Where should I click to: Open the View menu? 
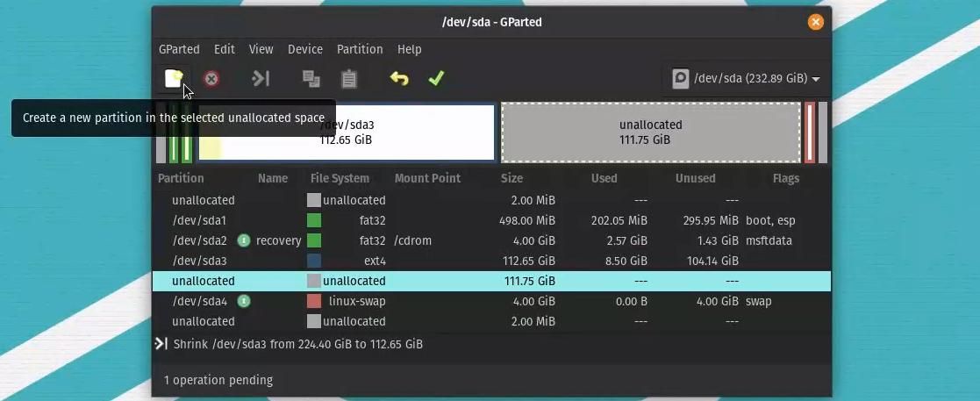[261, 49]
